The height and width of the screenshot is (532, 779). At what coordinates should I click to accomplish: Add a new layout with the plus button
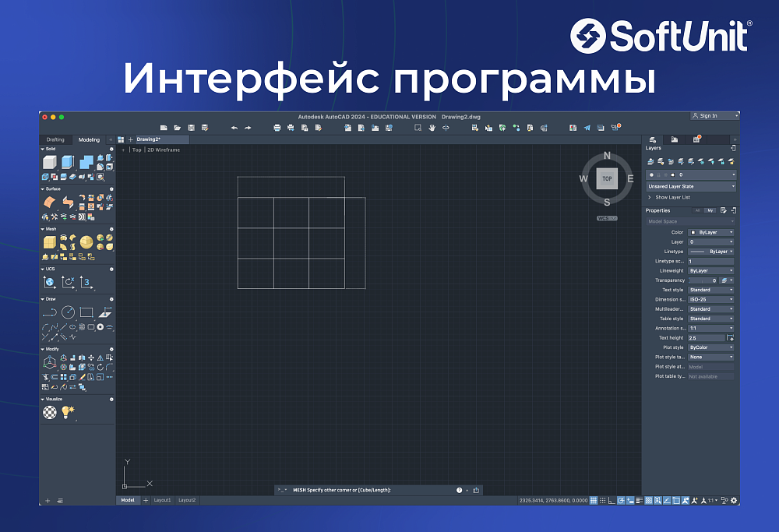(x=146, y=500)
